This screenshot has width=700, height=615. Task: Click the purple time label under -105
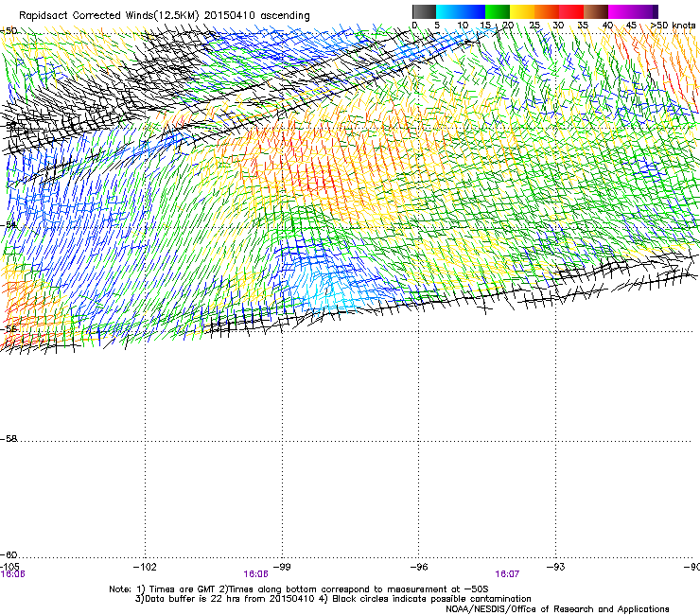click(12, 574)
